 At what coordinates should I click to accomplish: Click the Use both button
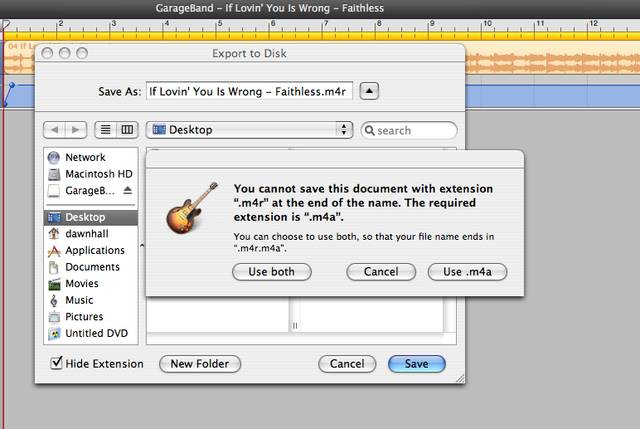point(271,272)
